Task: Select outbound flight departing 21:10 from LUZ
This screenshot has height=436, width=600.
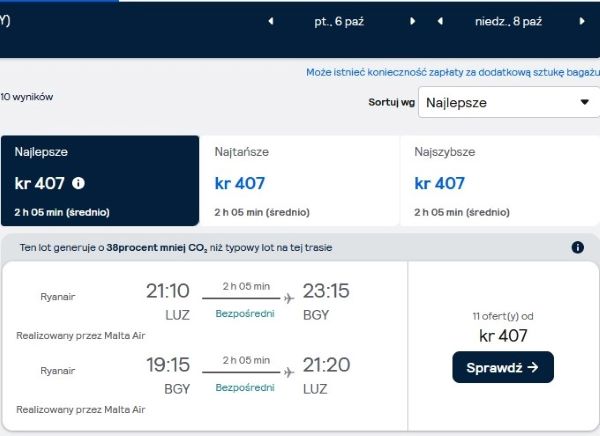Action: 205,309
